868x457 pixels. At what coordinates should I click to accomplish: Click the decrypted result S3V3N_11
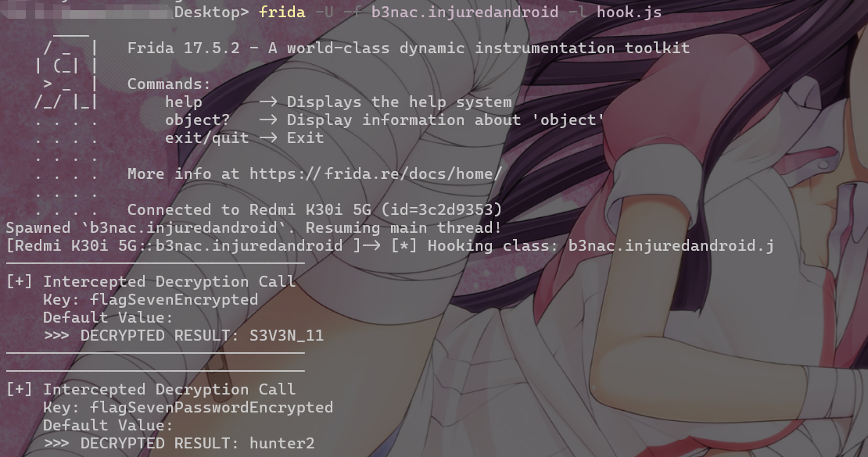286,336
